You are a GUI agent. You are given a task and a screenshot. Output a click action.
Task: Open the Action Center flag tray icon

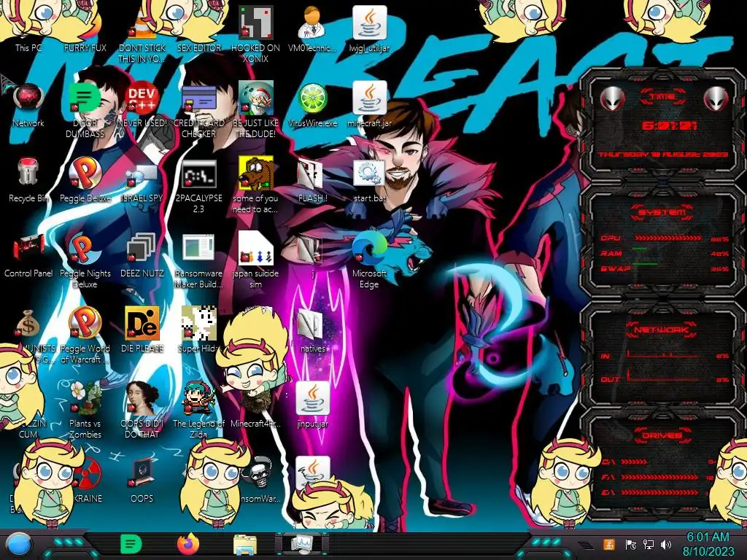[x=630, y=544]
